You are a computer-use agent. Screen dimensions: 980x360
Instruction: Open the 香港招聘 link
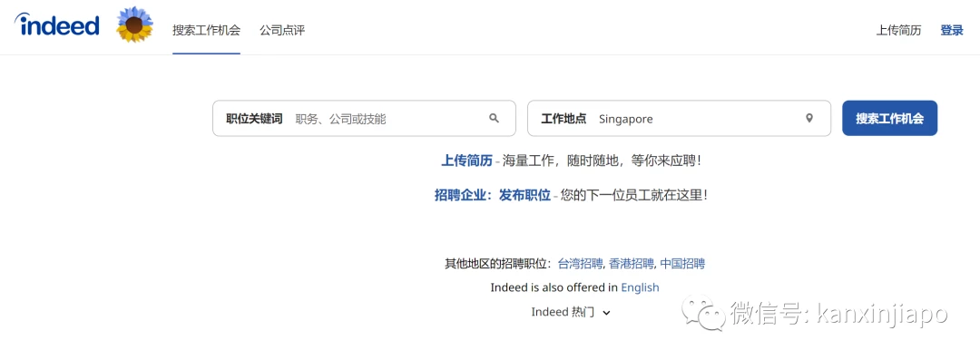[x=632, y=264]
